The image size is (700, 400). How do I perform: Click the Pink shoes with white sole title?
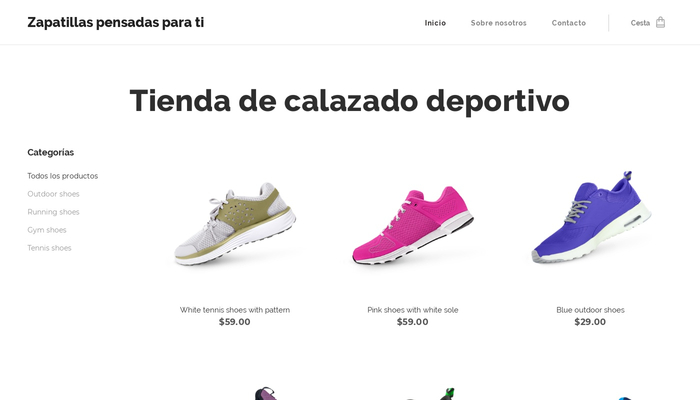[x=412, y=310]
